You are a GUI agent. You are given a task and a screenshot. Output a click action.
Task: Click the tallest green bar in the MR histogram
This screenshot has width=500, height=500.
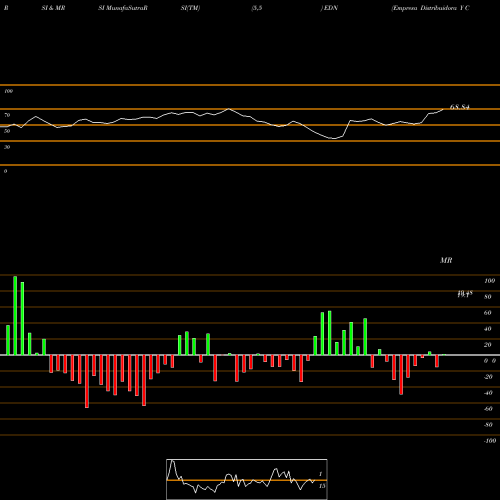(15, 315)
